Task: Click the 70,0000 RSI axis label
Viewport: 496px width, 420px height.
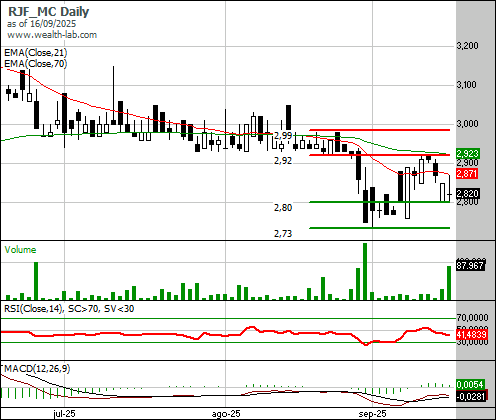Action: pos(472,317)
